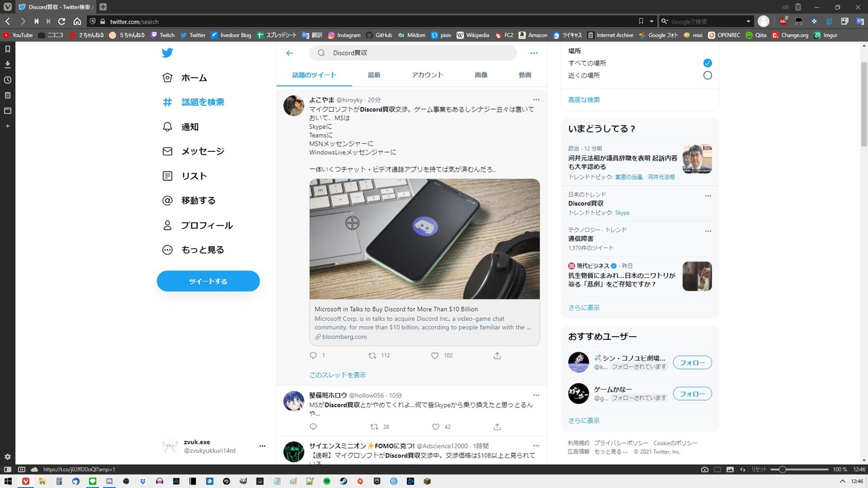
Task: Switch to the 画像 tab
Action: tap(481, 75)
